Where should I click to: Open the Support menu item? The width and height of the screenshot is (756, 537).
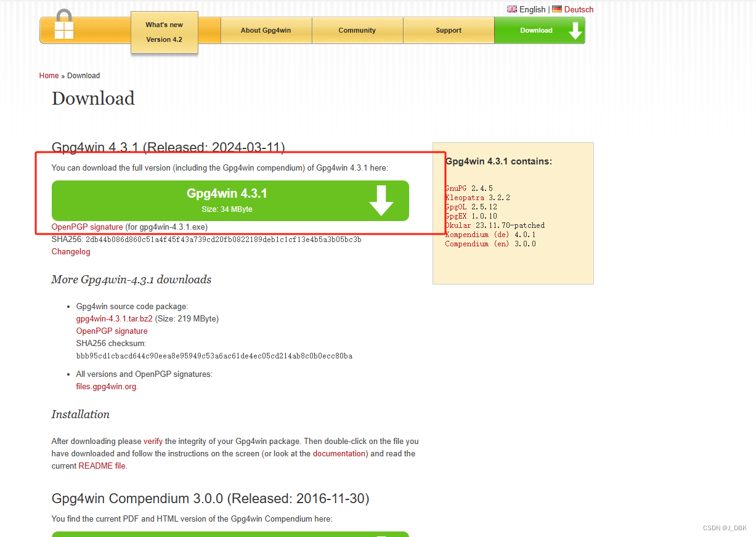[449, 30]
